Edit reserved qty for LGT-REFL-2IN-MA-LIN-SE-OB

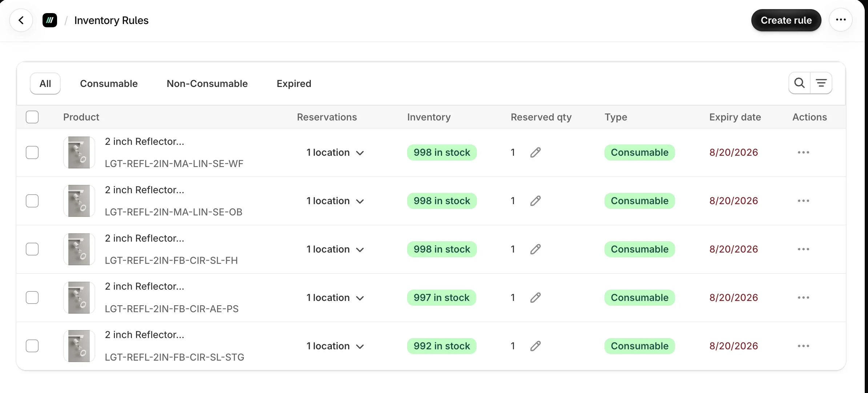click(535, 201)
